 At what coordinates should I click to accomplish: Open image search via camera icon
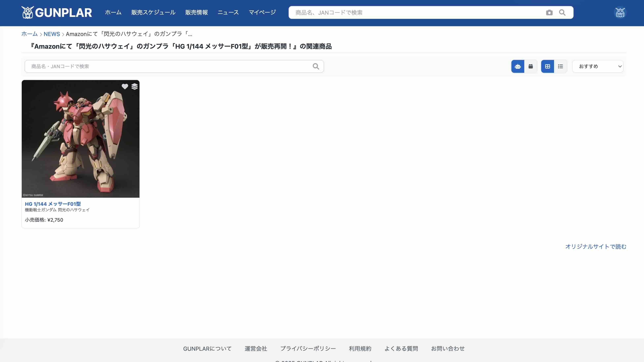(x=549, y=12)
